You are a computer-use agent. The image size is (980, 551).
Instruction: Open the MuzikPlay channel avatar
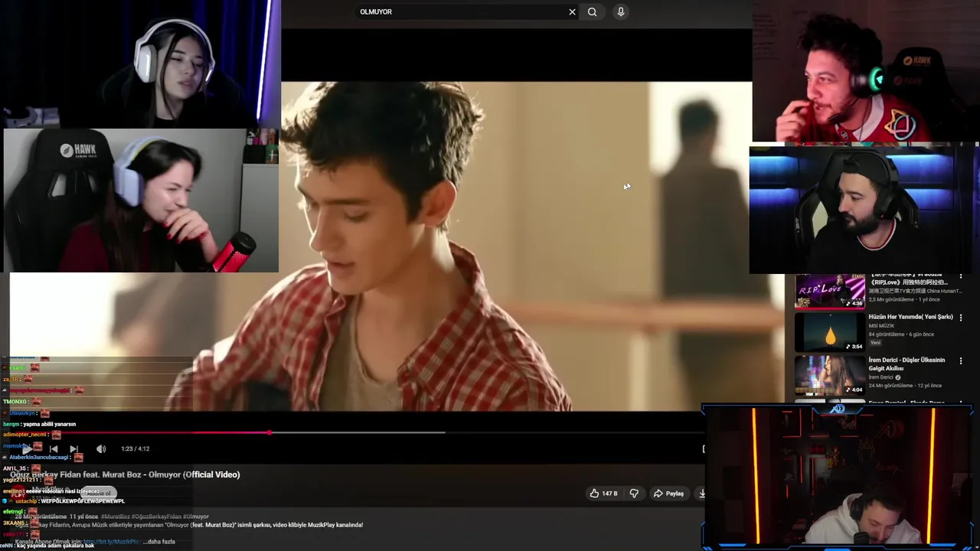pos(18,493)
